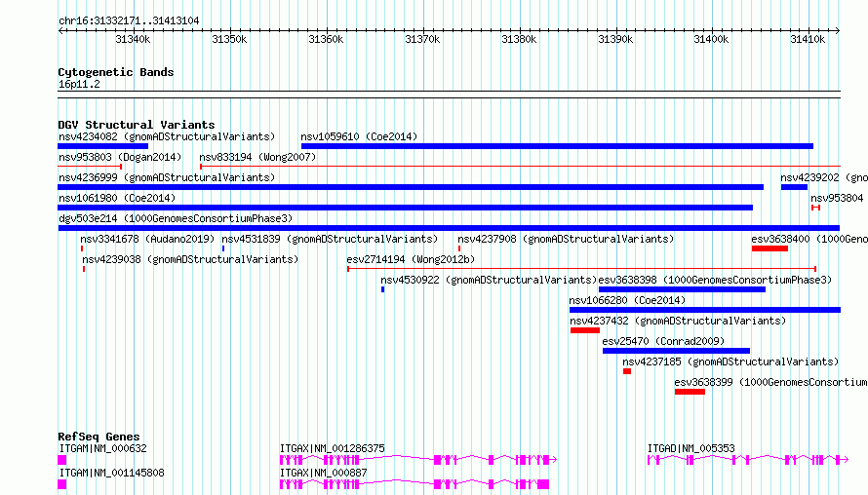Click the 31350k ruler position label
This screenshot has height=495, width=868.
[x=229, y=39]
